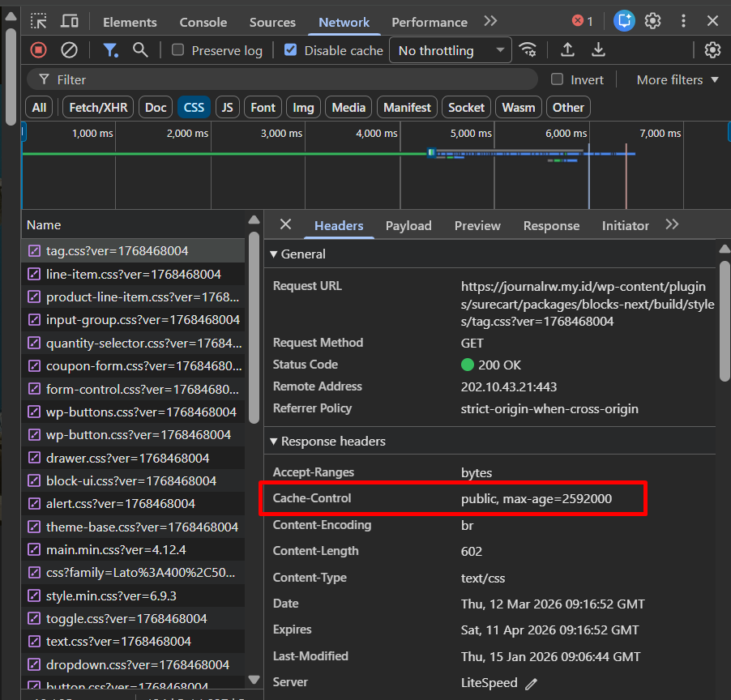This screenshot has width=731, height=700.
Task: Click the Import HAR upload icon
Action: click(568, 50)
